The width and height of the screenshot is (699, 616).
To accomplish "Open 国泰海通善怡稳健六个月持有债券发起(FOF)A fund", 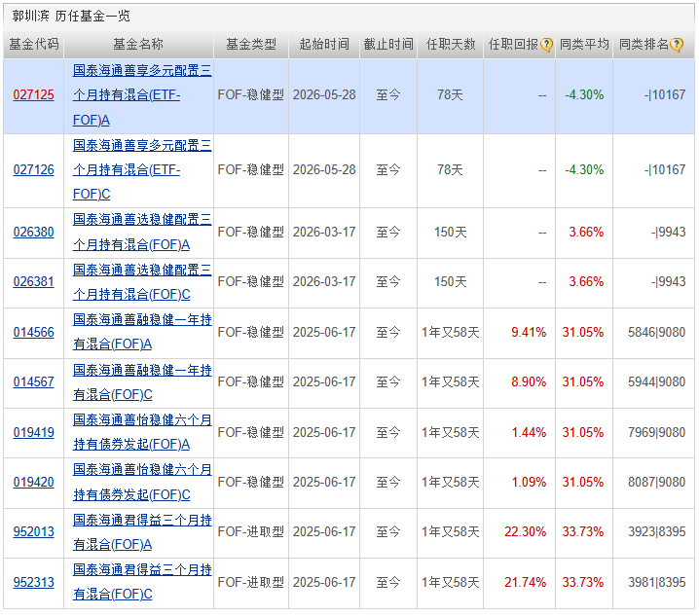I will [x=142, y=432].
